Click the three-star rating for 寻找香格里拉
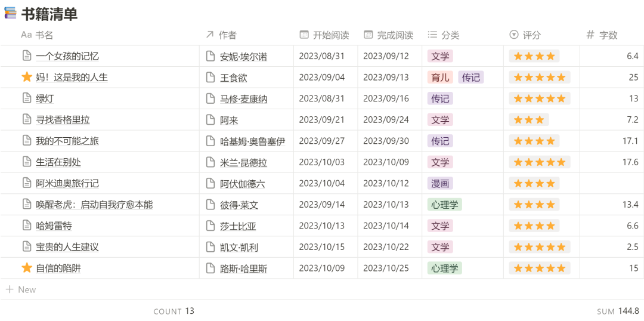Image resolution: width=644 pixels, height=321 pixels. 529,120
